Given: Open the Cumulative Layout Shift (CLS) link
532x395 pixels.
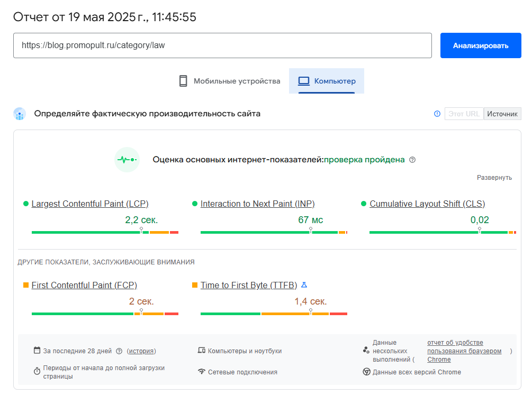Looking at the screenshot, I should click(427, 204).
